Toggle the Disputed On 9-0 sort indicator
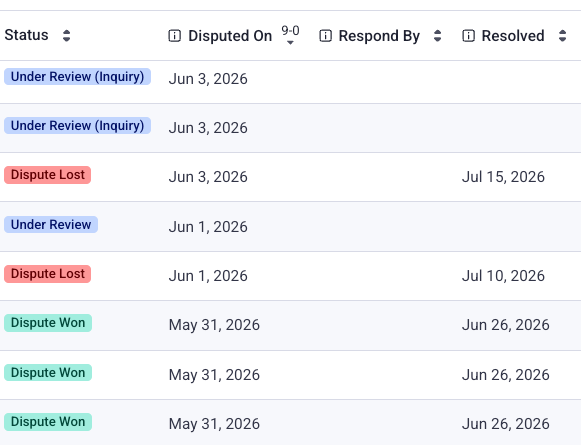 (290, 35)
